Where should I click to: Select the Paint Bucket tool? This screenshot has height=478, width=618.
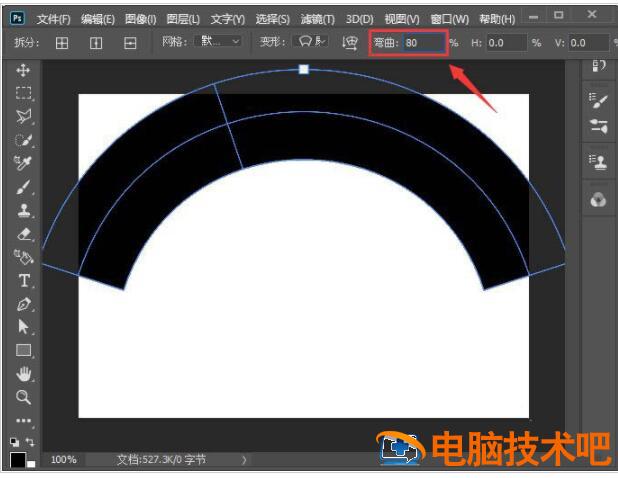point(24,257)
